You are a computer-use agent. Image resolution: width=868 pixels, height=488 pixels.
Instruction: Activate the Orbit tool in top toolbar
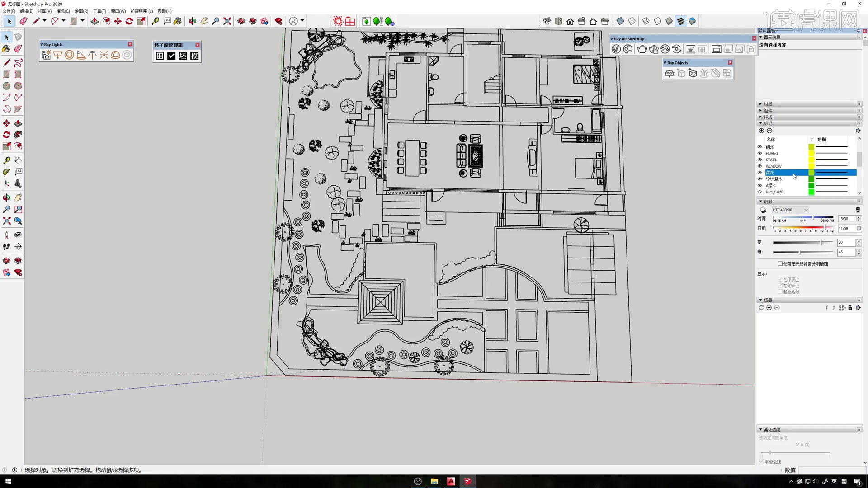[192, 21]
